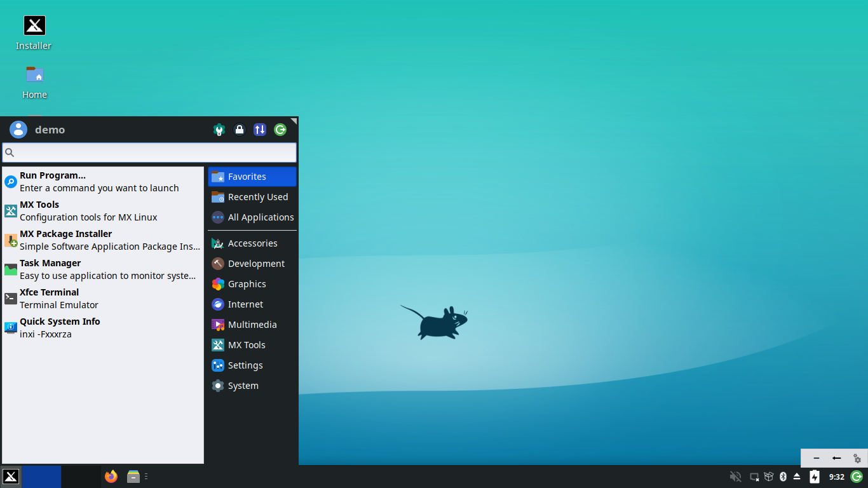Open the MX Tools category in sidebar

(252, 345)
